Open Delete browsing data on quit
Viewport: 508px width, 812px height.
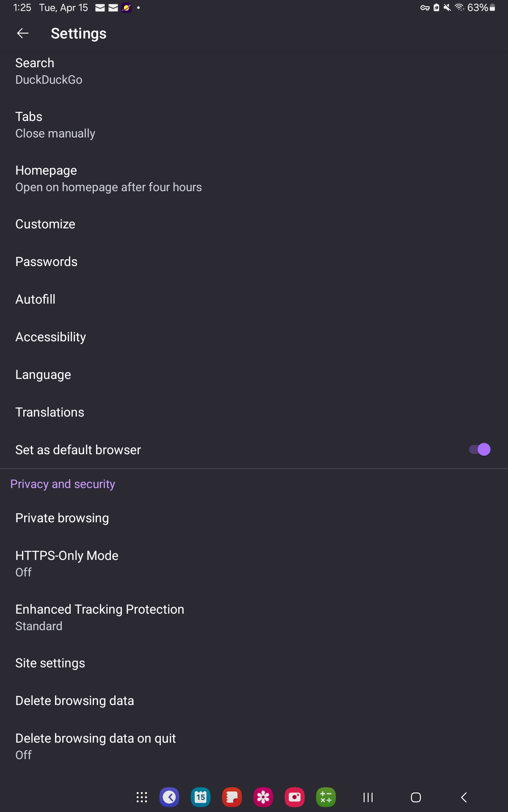point(96,746)
